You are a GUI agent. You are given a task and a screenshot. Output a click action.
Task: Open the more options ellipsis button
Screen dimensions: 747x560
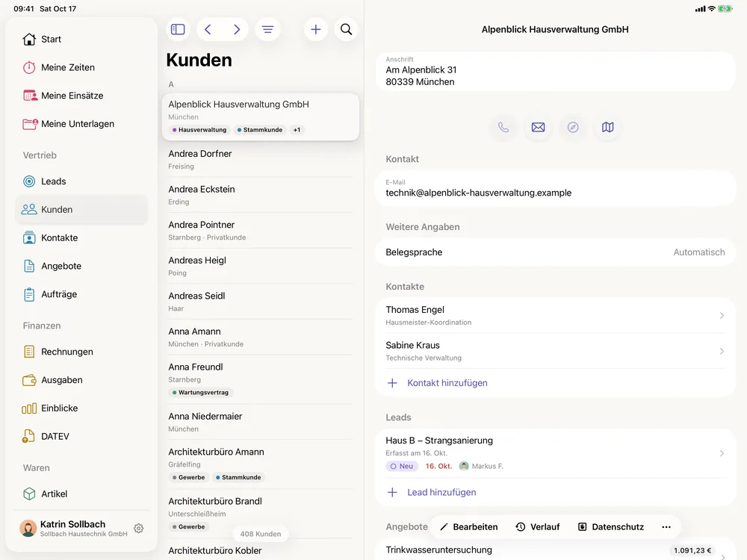coord(666,526)
